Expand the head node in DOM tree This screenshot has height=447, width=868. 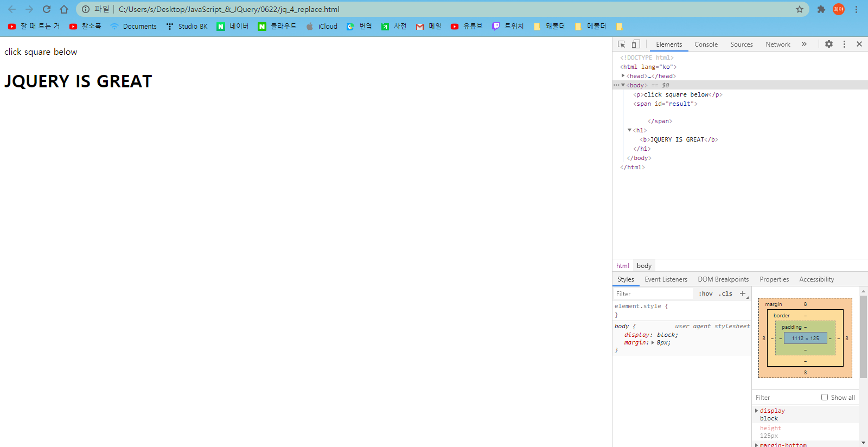[623, 76]
